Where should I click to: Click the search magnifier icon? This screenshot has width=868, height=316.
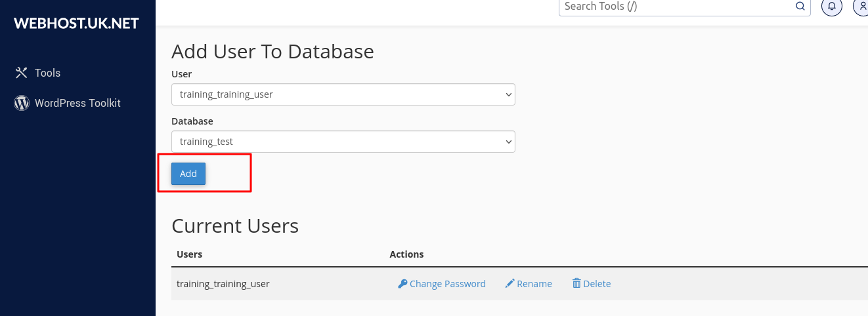pyautogui.click(x=800, y=7)
